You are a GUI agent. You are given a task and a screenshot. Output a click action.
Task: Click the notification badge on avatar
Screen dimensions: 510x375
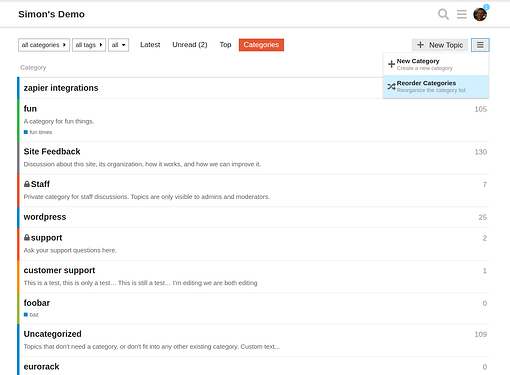tap(486, 7)
